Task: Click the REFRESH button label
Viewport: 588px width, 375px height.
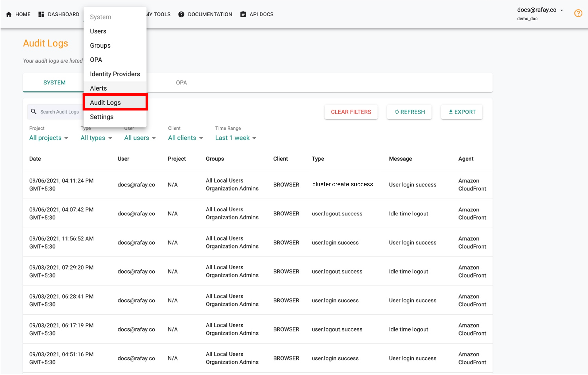Action: tap(412, 112)
